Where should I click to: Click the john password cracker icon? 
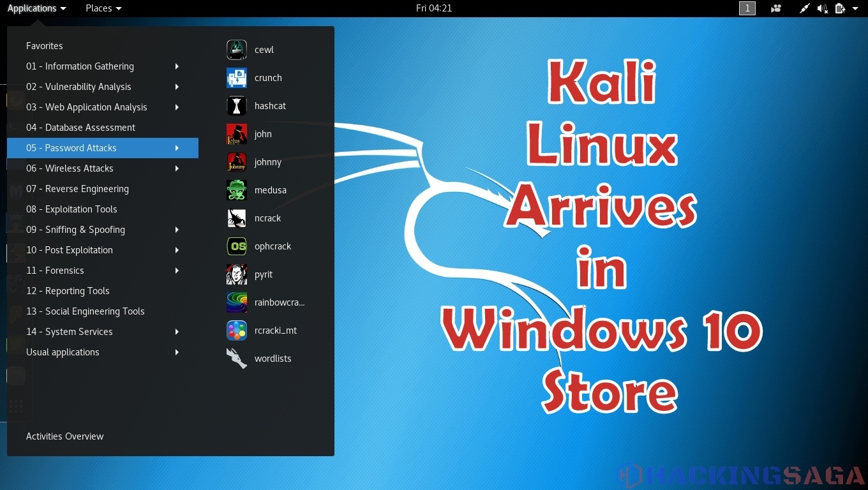click(237, 134)
